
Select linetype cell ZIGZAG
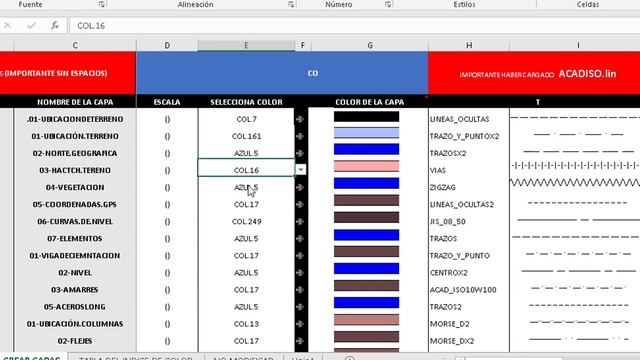[x=469, y=187]
